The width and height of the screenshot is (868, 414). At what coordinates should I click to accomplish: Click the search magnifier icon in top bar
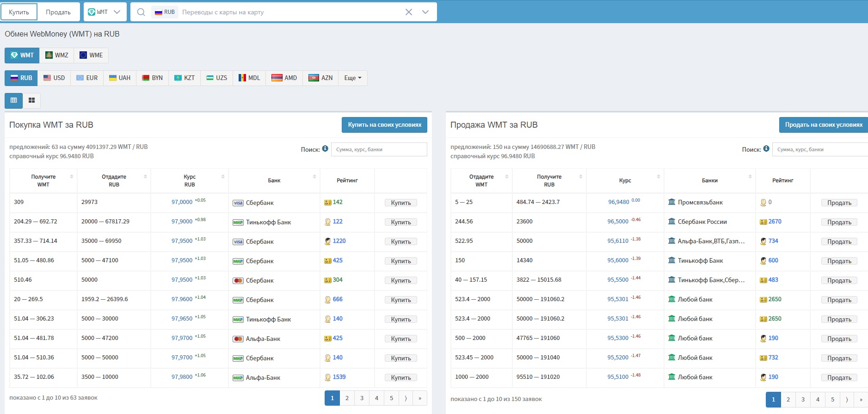(141, 12)
